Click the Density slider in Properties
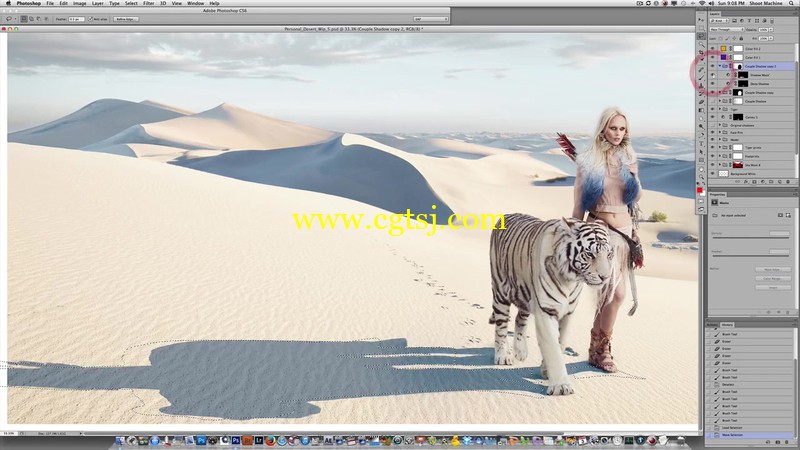 pyautogui.click(x=751, y=238)
